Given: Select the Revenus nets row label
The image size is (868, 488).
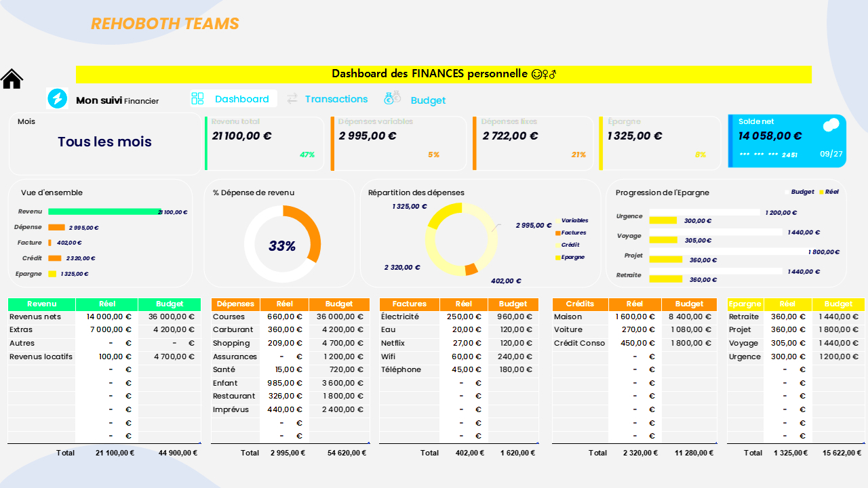Looking at the screenshot, I should pos(35,317).
